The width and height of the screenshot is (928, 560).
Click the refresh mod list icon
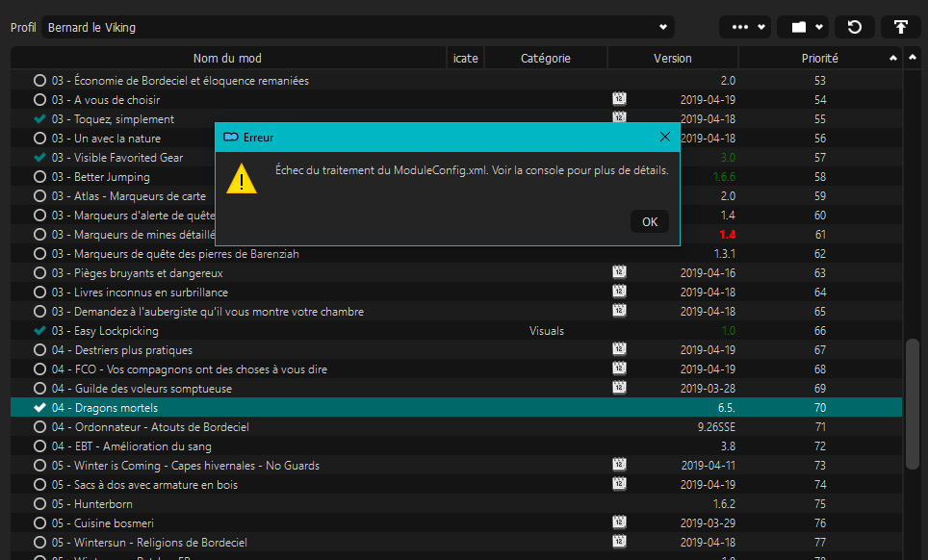(x=854, y=27)
